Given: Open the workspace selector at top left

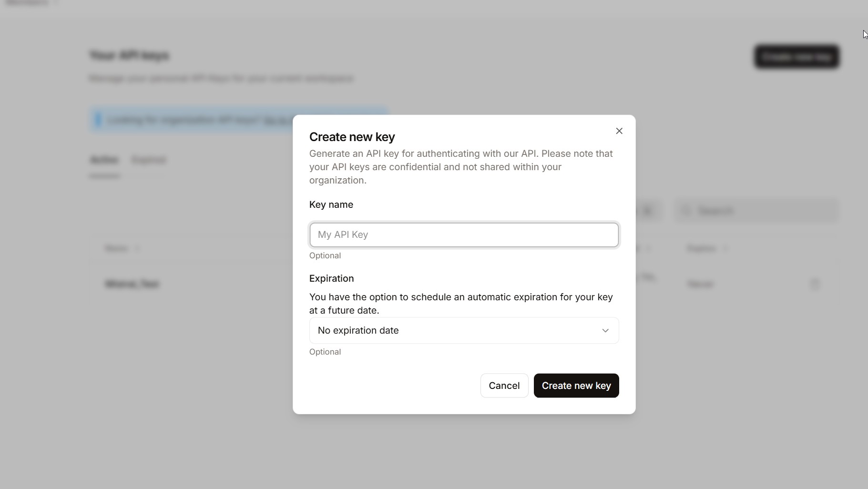Looking at the screenshot, I should tap(31, 3).
